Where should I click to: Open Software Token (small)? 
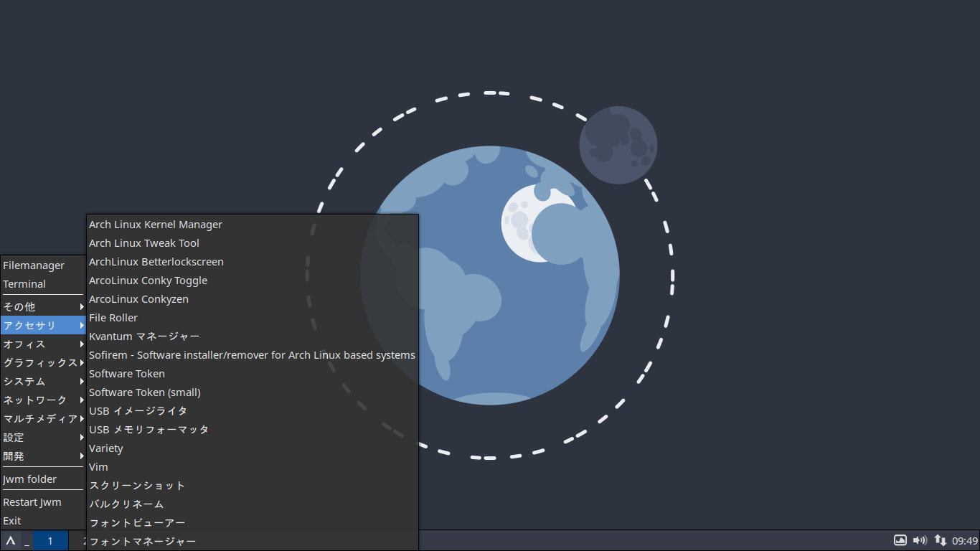[x=253, y=392]
